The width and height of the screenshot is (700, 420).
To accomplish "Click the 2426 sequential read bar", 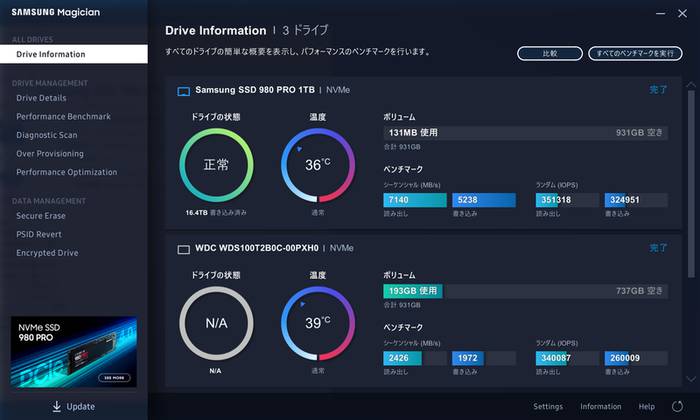I will pos(415,358).
